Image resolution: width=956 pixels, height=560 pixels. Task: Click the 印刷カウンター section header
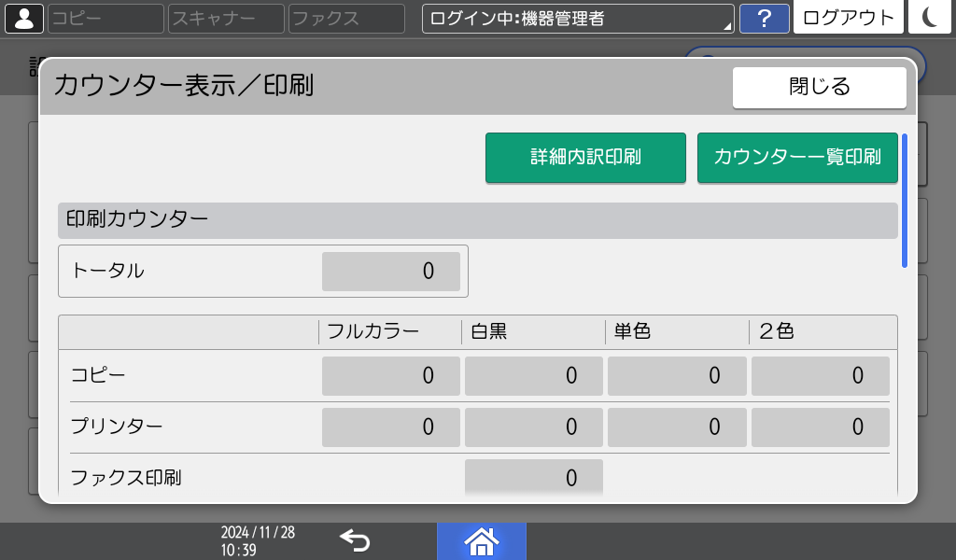pos(477,220)
